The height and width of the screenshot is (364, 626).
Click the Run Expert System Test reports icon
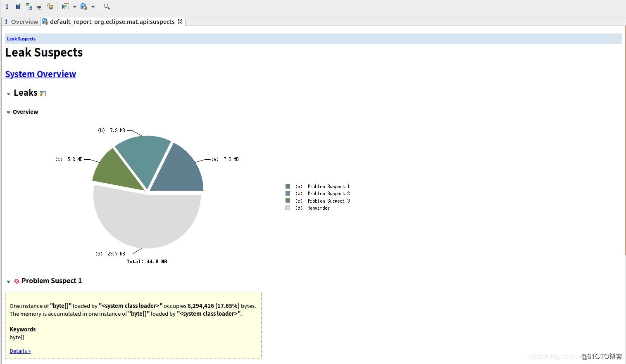tap(65, 7)
